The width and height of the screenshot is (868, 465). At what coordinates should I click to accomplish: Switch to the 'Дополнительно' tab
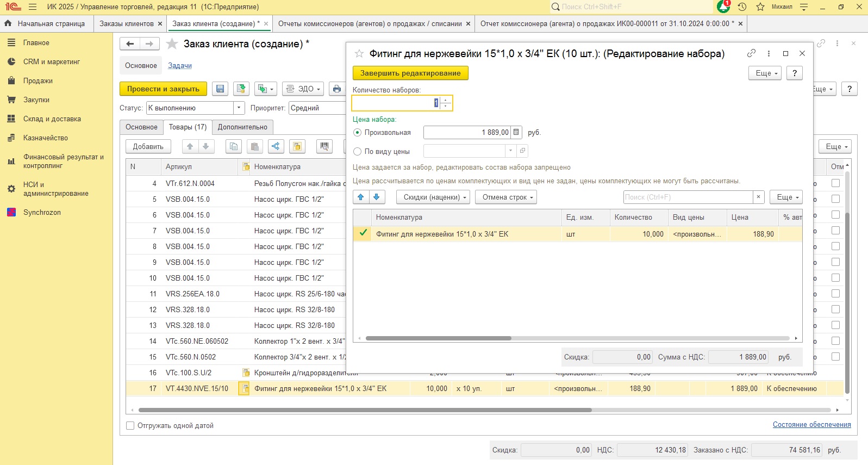(242, 127)
